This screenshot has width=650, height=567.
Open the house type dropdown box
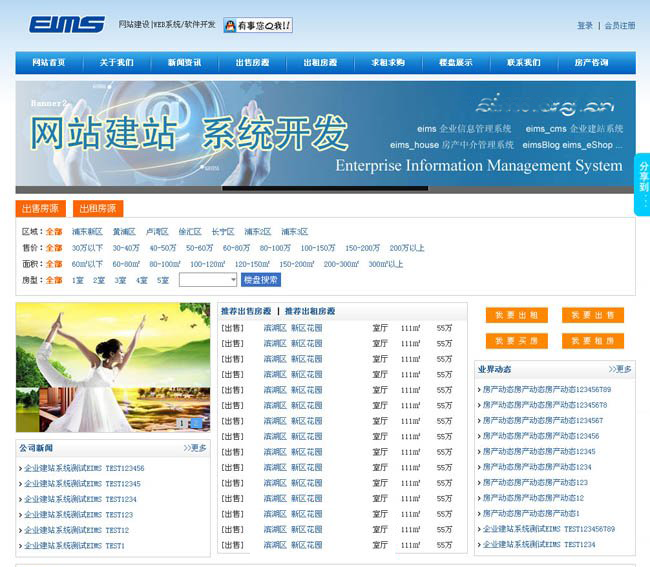point(208,280)
